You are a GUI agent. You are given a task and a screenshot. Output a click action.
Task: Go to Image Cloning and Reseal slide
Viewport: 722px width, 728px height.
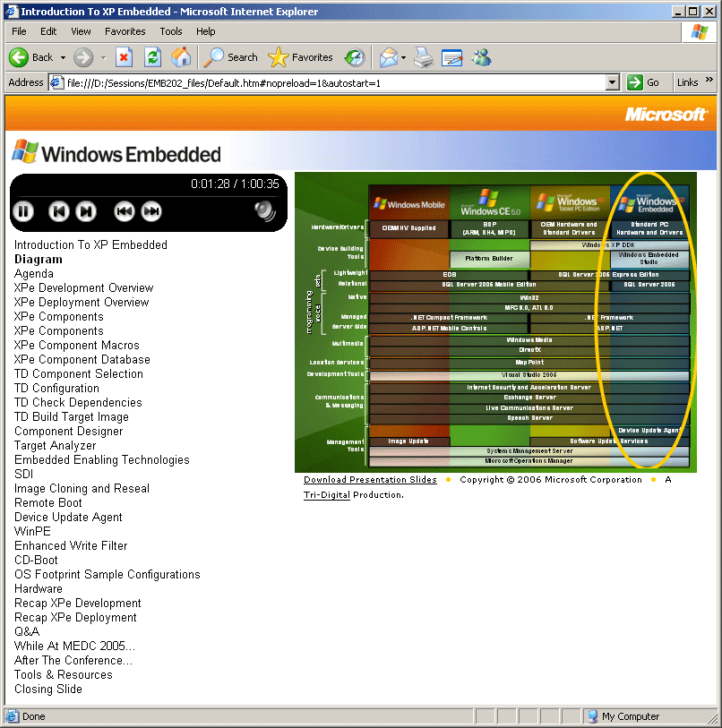click(x=82, y=488)
